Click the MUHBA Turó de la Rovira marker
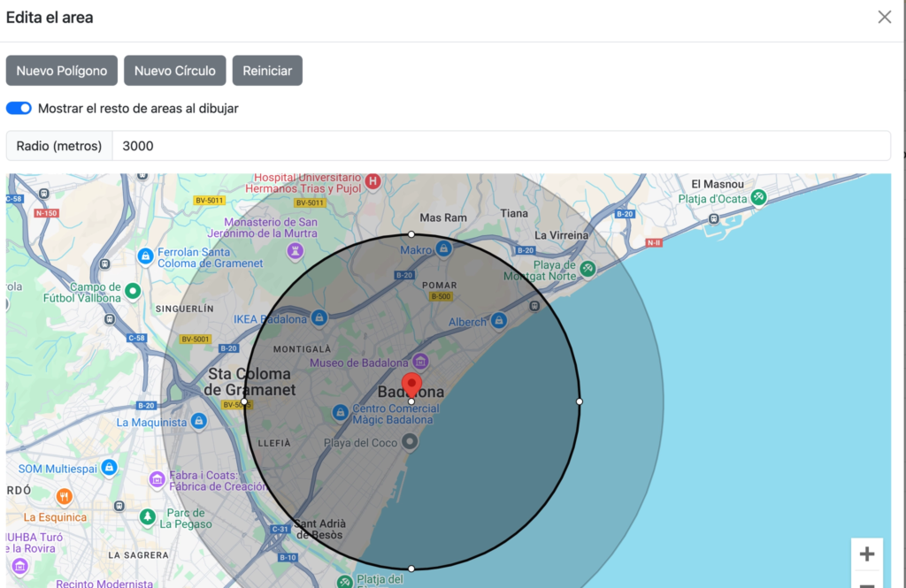906x588 pixels. (x=20, y=566)
